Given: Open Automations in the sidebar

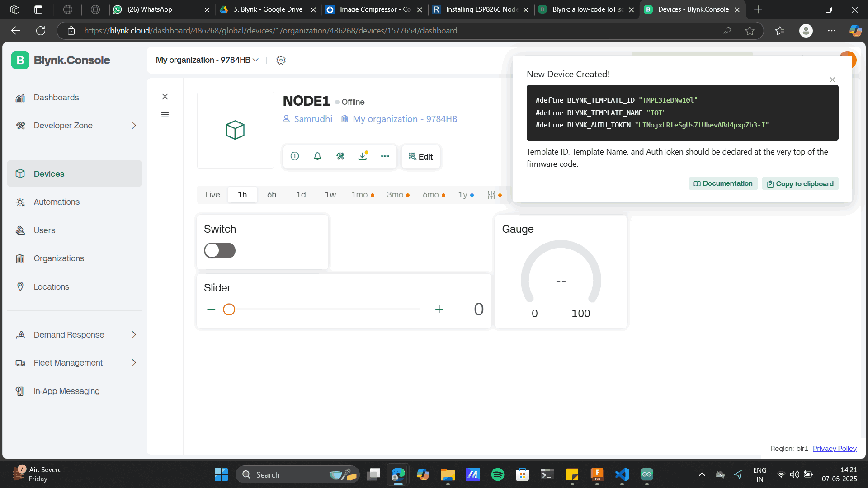Looking at the screenshot, I should [75, 202].
